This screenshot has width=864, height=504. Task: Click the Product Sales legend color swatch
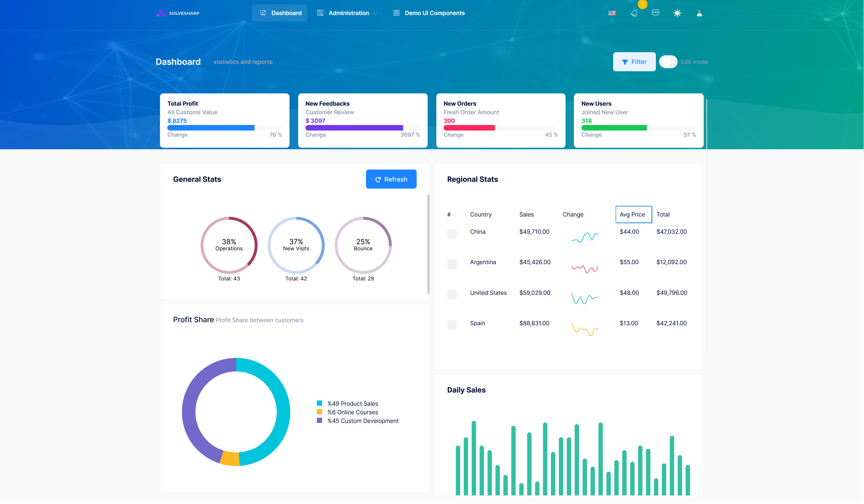pyautogui.click(x=319, y=403)
